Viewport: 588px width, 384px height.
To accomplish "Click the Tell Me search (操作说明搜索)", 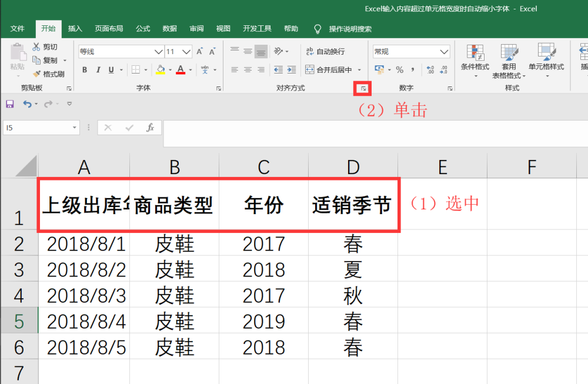I will point(350,29).
